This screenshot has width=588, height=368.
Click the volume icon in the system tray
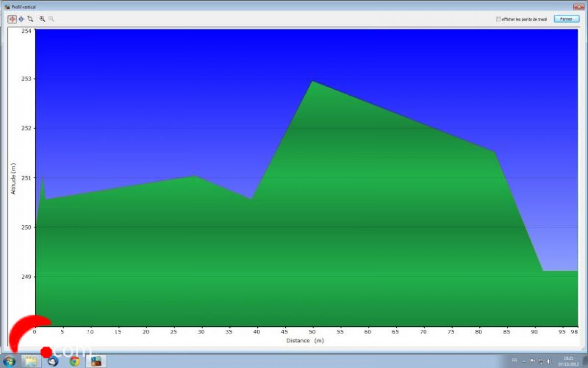(x=548, y=361)
